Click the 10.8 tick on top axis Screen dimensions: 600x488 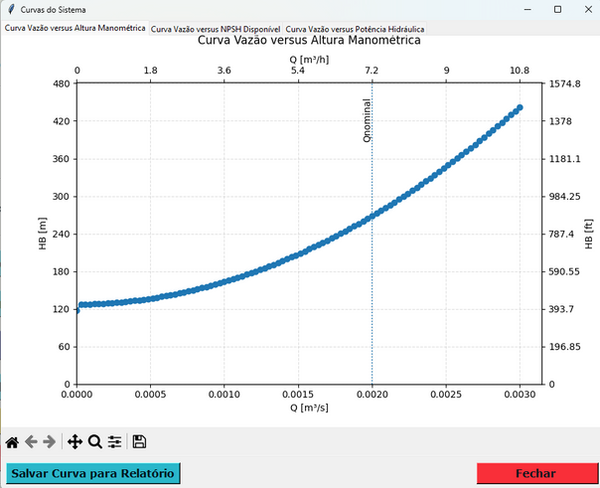(519, 70)
